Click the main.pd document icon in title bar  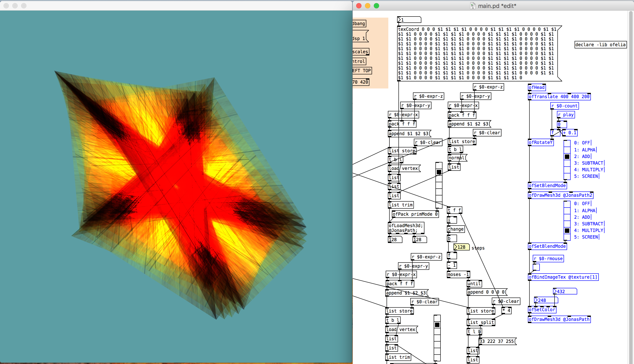click(x=472, y=6)
